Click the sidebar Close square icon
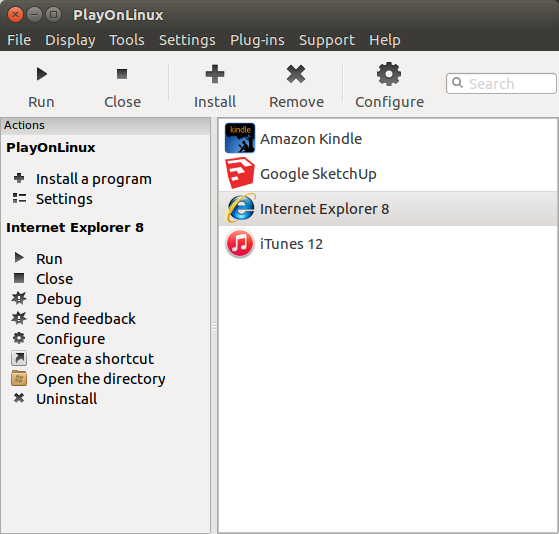Image resolution: width=559 pixels, height=534 pixels. click(x=19, y=278)
